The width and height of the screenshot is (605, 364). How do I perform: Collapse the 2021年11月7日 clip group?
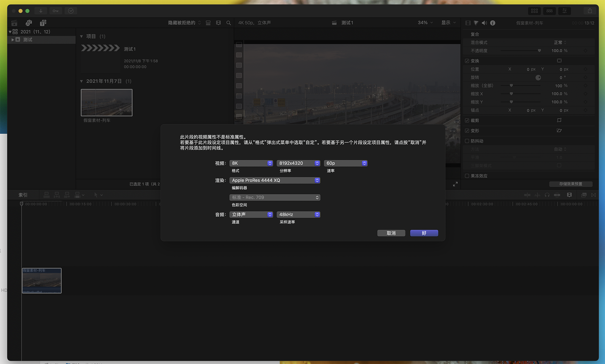coord(81,81)
